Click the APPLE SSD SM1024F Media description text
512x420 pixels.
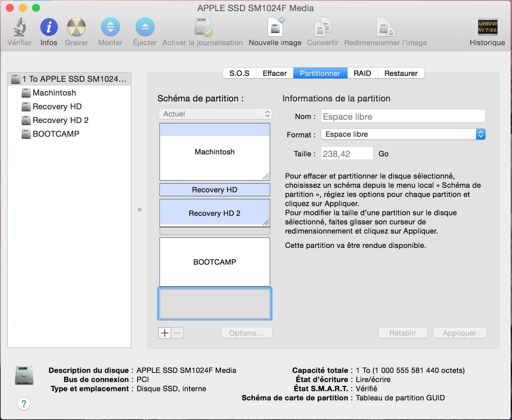coord(186,370)
